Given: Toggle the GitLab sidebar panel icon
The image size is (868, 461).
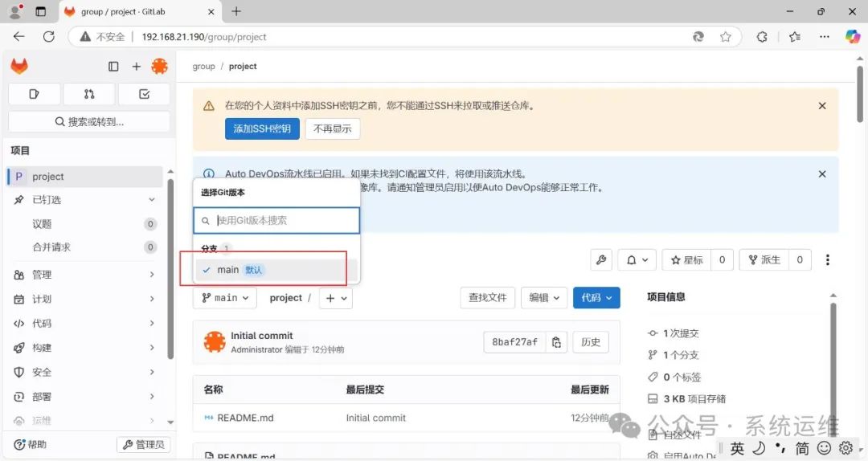Looking at the screenshot, I should tap(113, 67).
